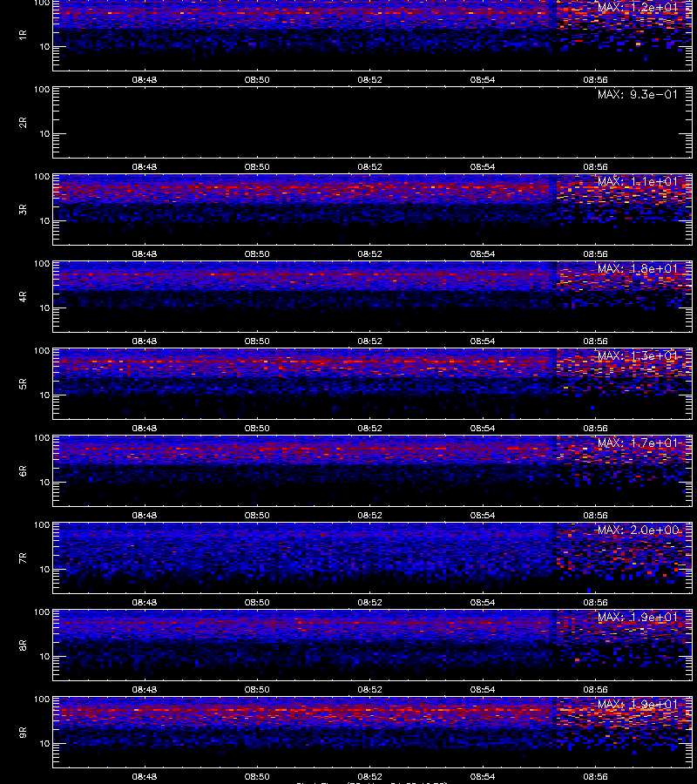
Task: Click the 08:56 time label under panel 7R
Action: (x=596, y=603)
